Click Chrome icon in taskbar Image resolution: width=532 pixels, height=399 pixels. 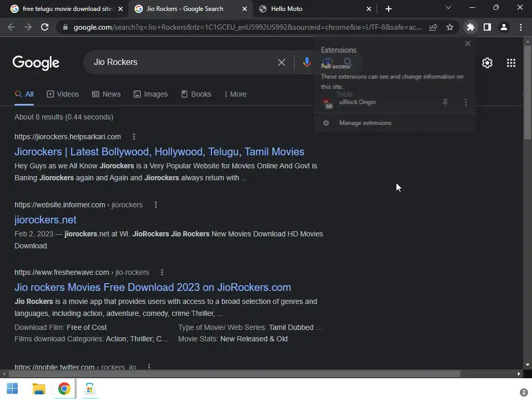point(64,389)
